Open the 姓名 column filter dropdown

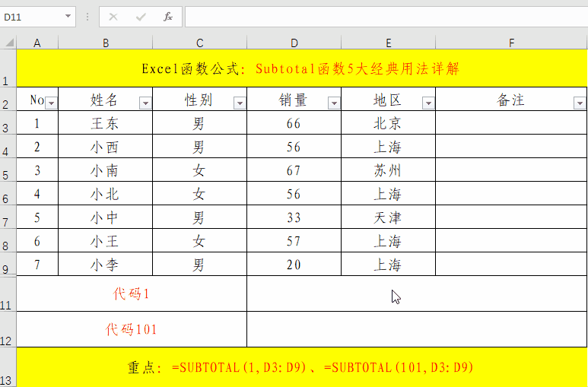point(145,103)
